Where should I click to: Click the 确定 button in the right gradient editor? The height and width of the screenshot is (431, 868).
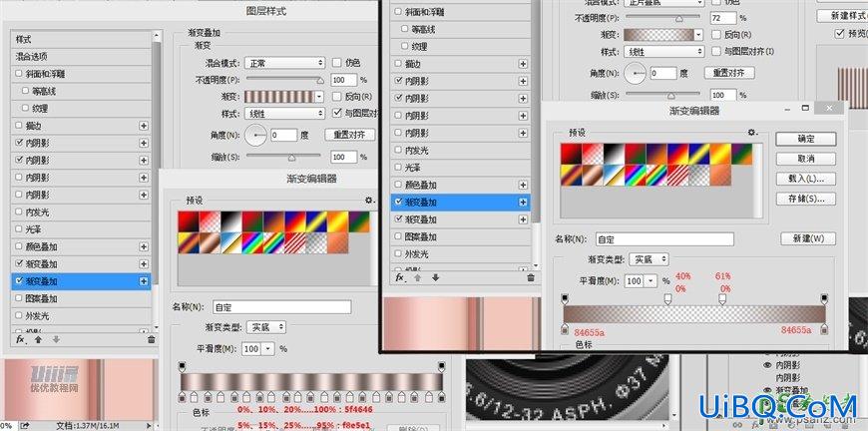point(805,139)
